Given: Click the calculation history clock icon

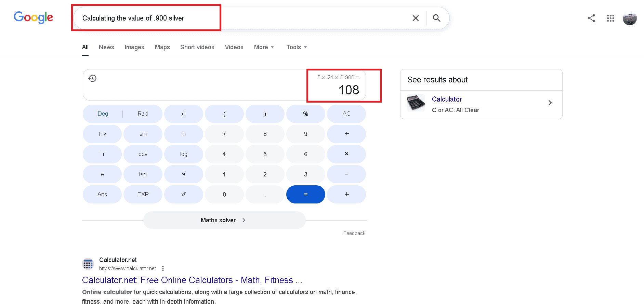Looking at the screenshot, I should (x=92, y=78).
